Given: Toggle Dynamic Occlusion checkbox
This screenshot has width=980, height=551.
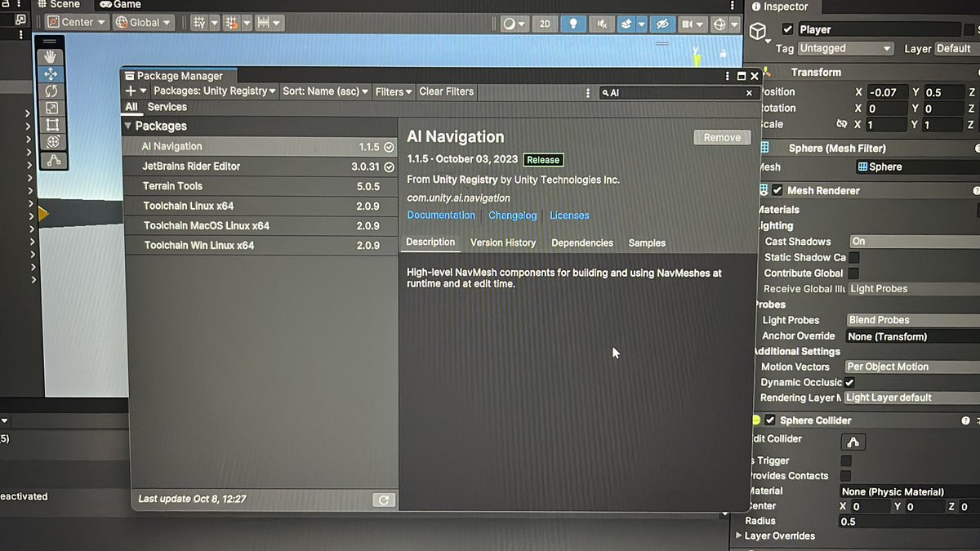Looking at the screenshot, I should coord(850,382).
